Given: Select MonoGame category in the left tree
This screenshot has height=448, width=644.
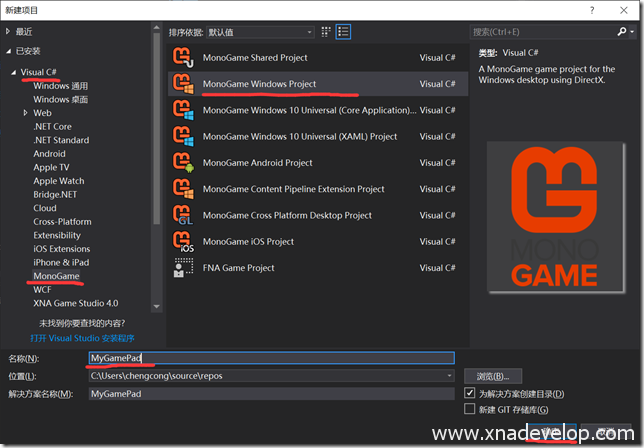Looking at the screenshot, I should click(x=56, y=276).
